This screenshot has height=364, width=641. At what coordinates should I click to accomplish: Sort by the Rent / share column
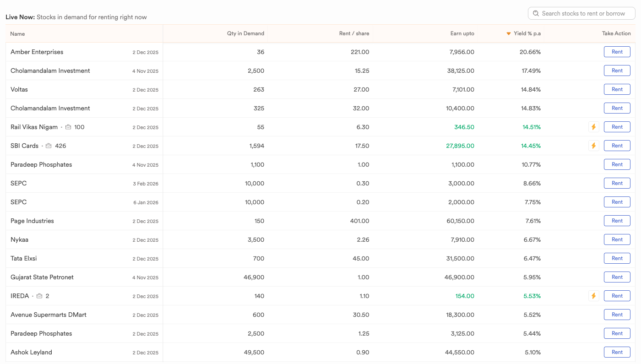coord(354,33)
